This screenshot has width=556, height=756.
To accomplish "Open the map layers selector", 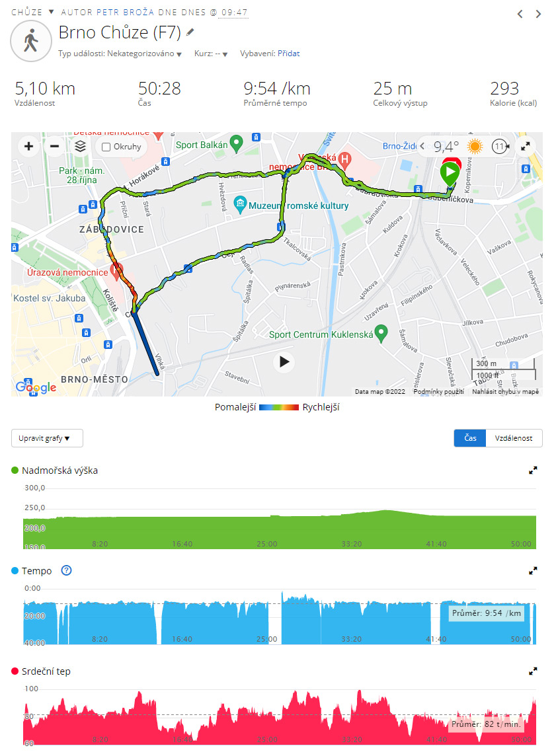I will pos(81,147).
